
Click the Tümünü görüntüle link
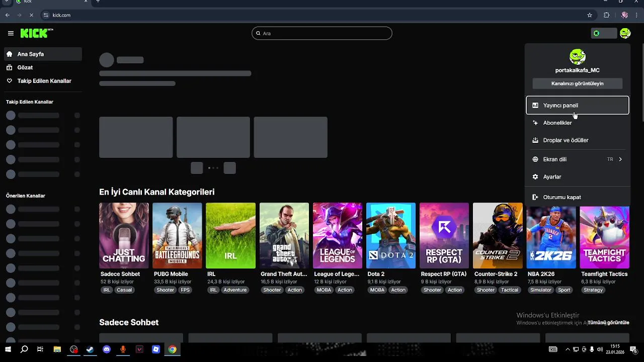click(608, 322)
